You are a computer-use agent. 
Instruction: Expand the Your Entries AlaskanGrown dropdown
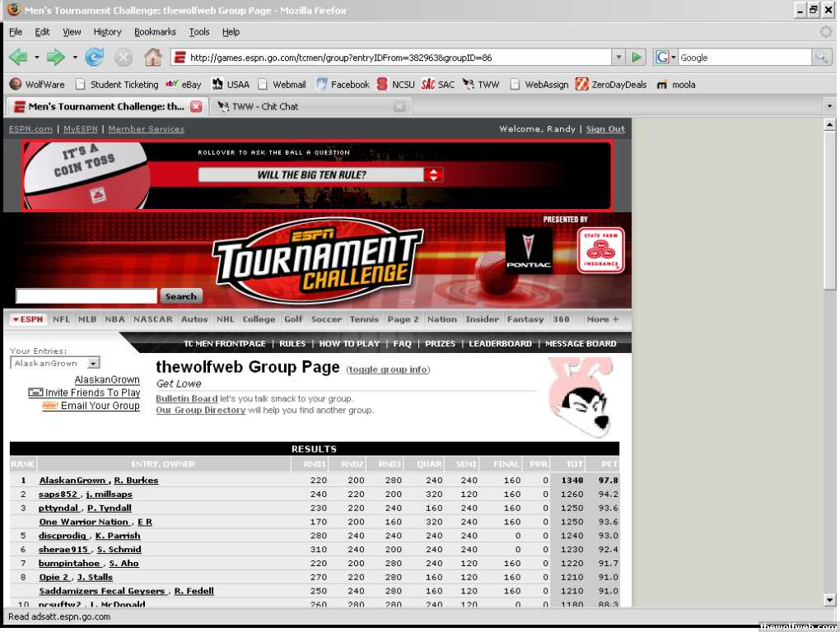coord(93,363)
